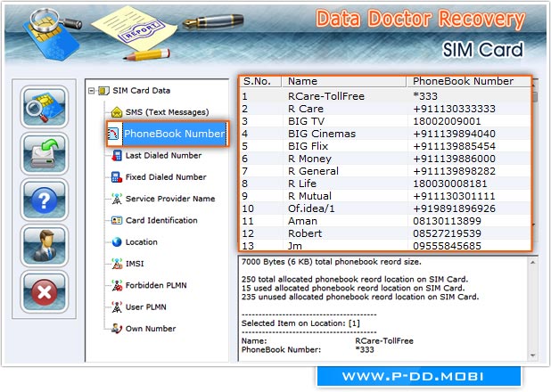Open help with the question mark button

click(45, 200)
